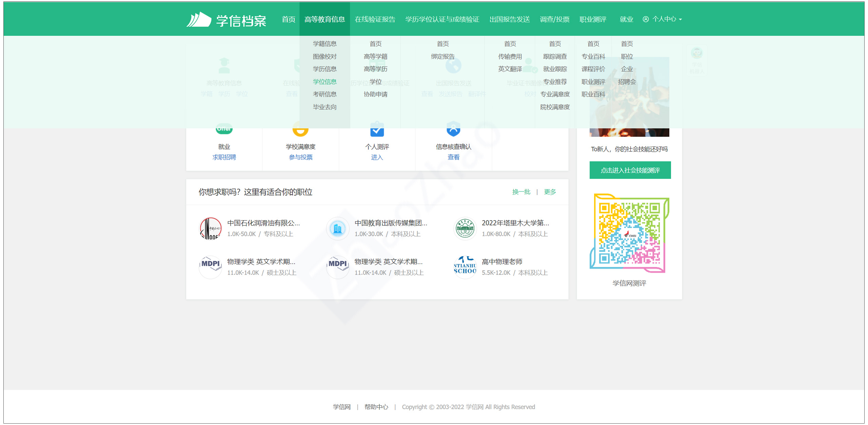Click the 参与投票 link
Screen dimensions: 868x425
[x=300, y=157]
